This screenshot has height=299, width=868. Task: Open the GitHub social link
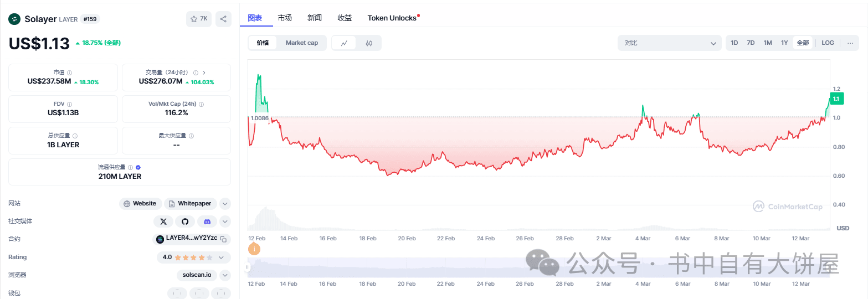coord(185,221)
